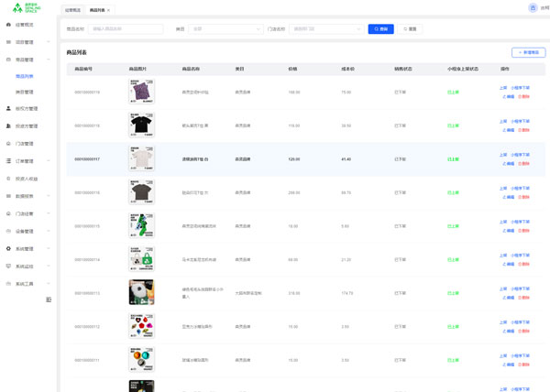The width and height of the screenshot is (550, 392).
Task: Click the 系统监控 monitor icon in sidebar
Action: (9, 266)
